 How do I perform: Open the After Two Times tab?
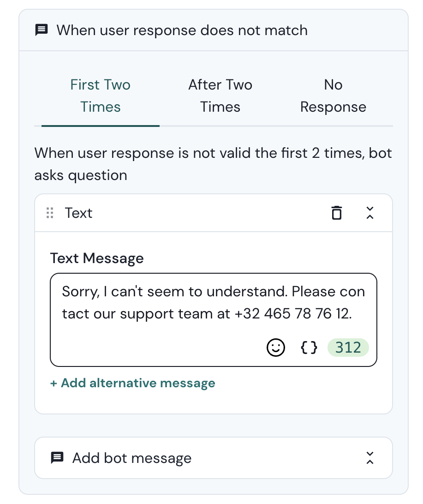pos(220,96)
